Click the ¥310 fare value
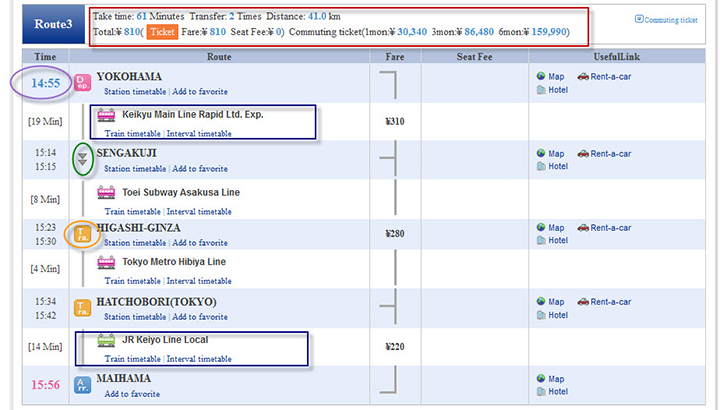Image resolution: width=720 pixels, height=410 pixels. [x=395, y=122]
